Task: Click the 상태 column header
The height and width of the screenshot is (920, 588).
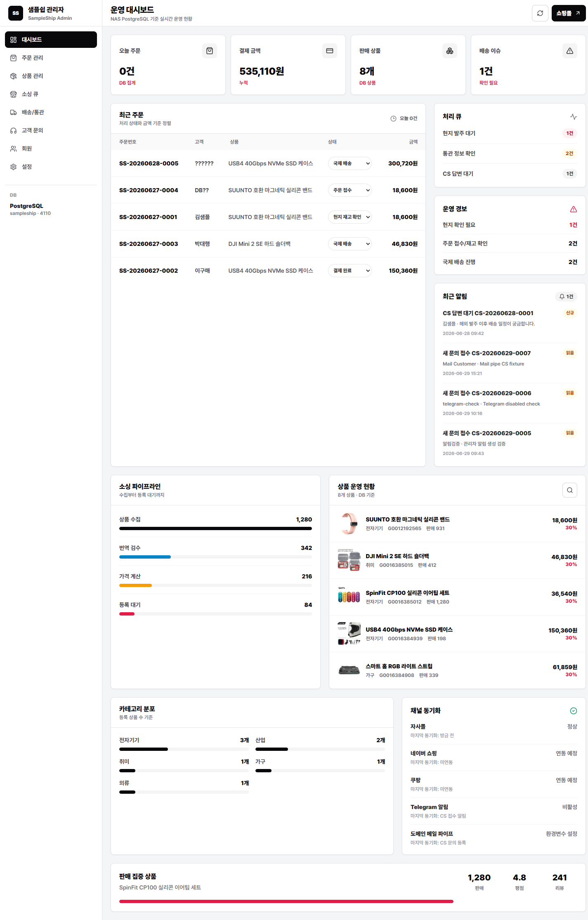Action: 332,142
